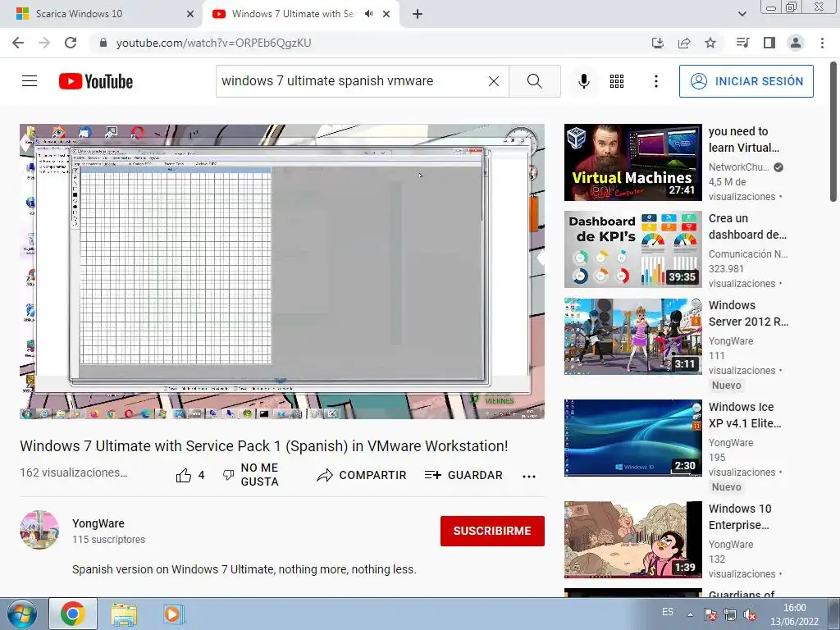Viewport: 840px width, 630px height.
Task: Click INICIAR SESIÓN button
Action: [746, 81]
